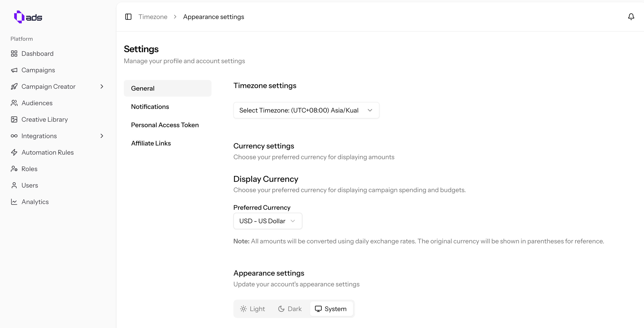The height and width of the screenshot is (328, 644).
Task: Open Dashboard from the sidebar
Action: [x=37, y=54]
